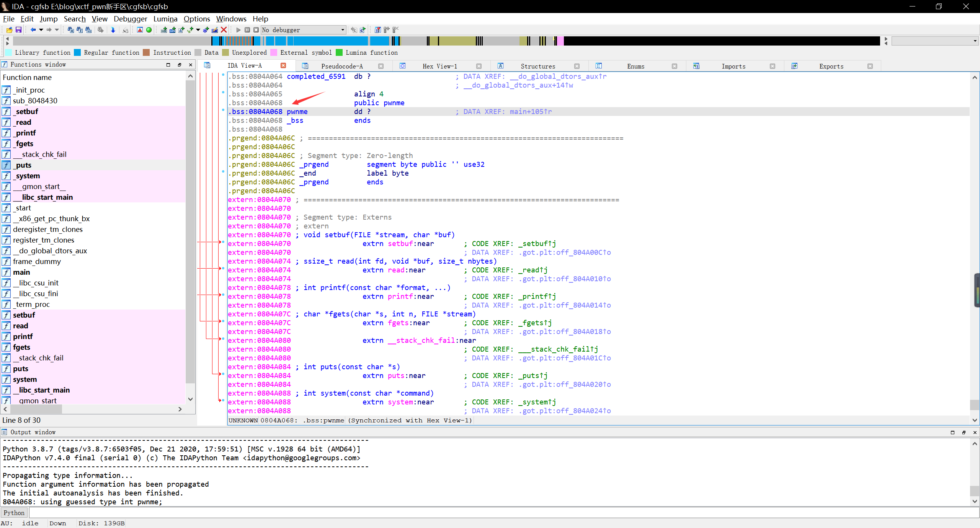Click the red X delete icon in toolbar
The height and width of the screenshot is (528, 980).
point(224,30)
